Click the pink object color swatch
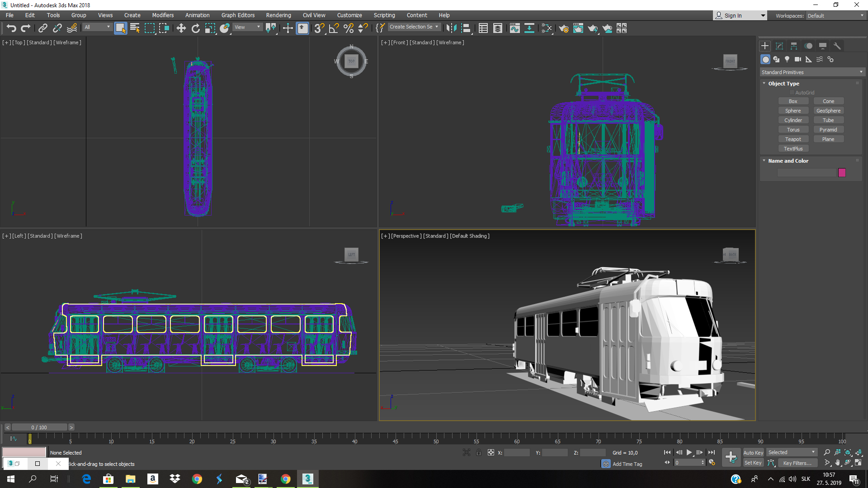868x488 pixels. [x=842, y=173]
